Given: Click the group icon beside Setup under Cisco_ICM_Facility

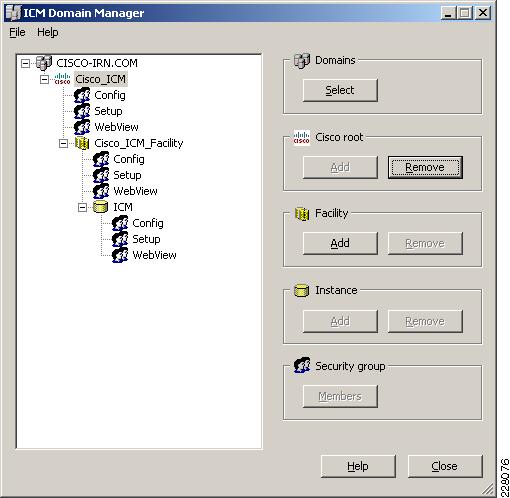Looking at the screenshot, I should [101, 175].
